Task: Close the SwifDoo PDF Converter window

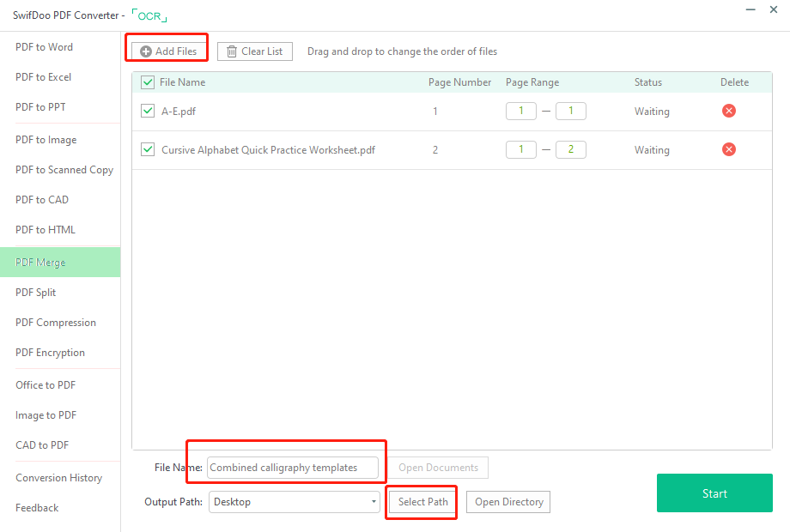Action: click(x=774, y=9)
